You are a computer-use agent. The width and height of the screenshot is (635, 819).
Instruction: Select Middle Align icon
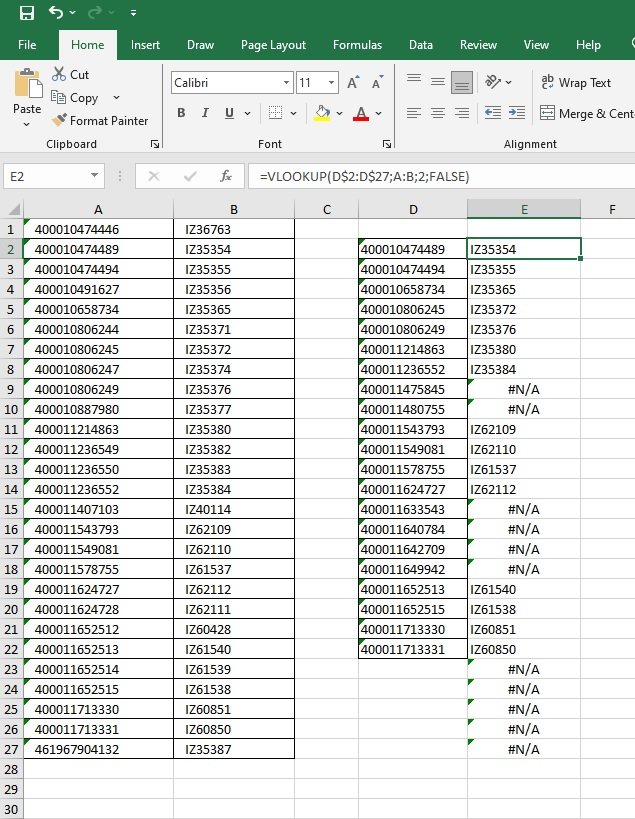[438, 81]
